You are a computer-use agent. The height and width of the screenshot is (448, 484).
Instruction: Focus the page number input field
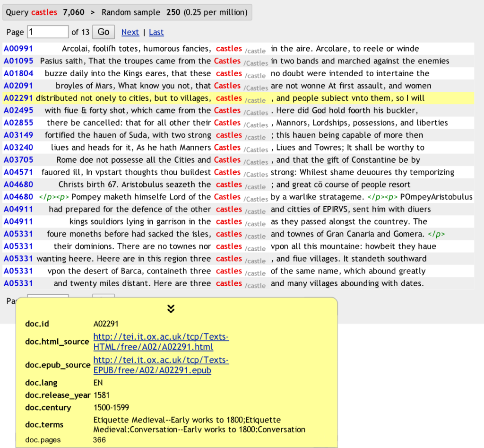(x=48, y=32)
